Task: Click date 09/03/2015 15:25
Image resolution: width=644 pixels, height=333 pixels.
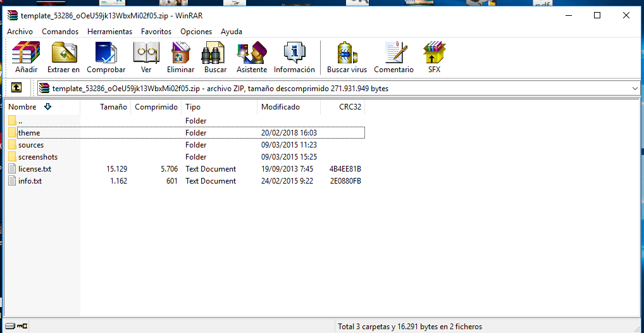Action: 288,156
